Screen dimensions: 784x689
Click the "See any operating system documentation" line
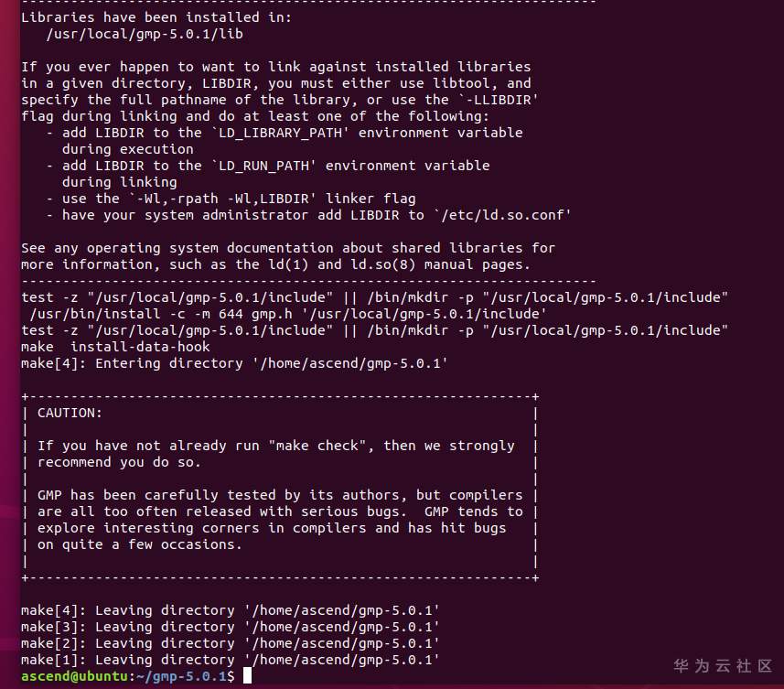(288, 248)
